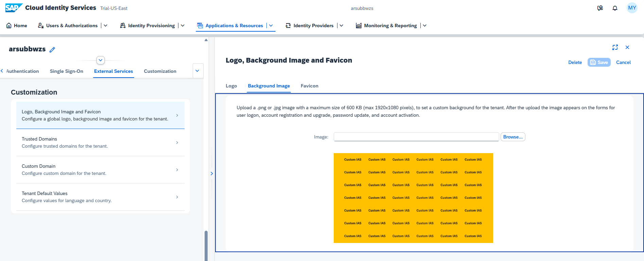Click the Browse... button
The height and width of the screenshot is (261, 644).
coord(513,137)
